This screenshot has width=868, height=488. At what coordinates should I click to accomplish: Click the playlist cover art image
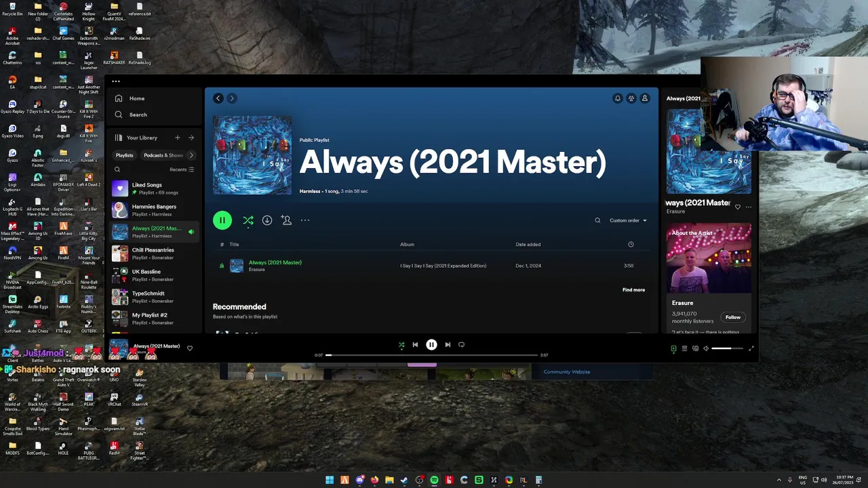[252, 155]
